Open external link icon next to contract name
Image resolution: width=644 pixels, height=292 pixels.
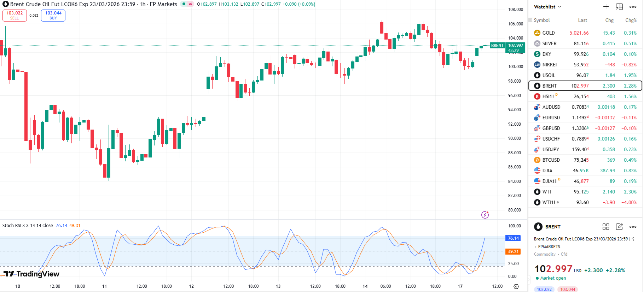click(x=632, y=239)
